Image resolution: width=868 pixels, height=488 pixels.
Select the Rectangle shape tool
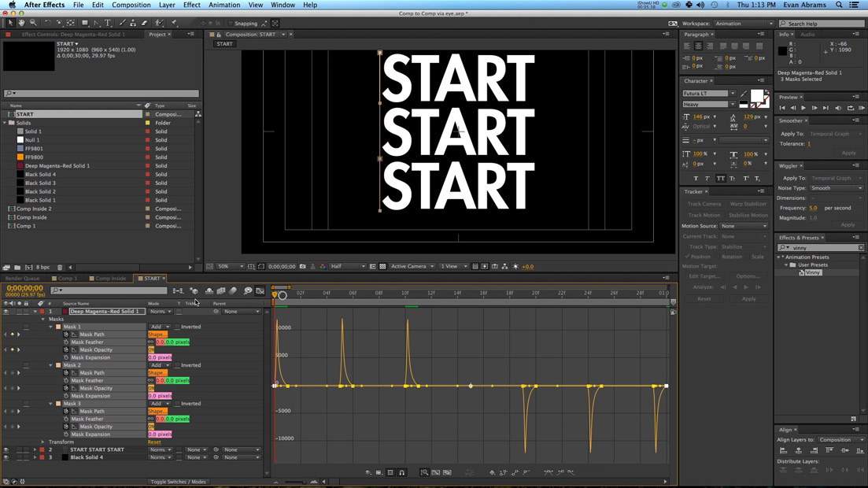[85, 24]
